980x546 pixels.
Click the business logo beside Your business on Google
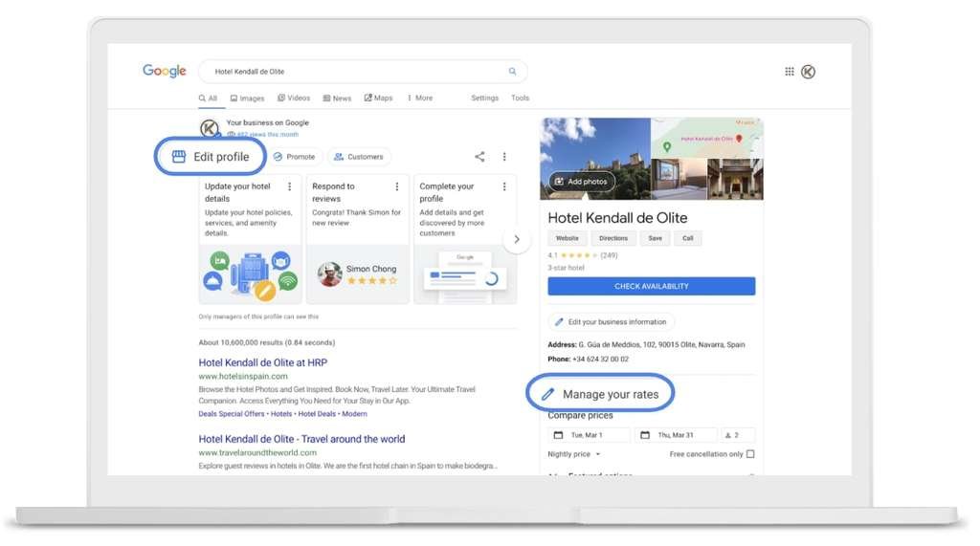tap(210, 128)
